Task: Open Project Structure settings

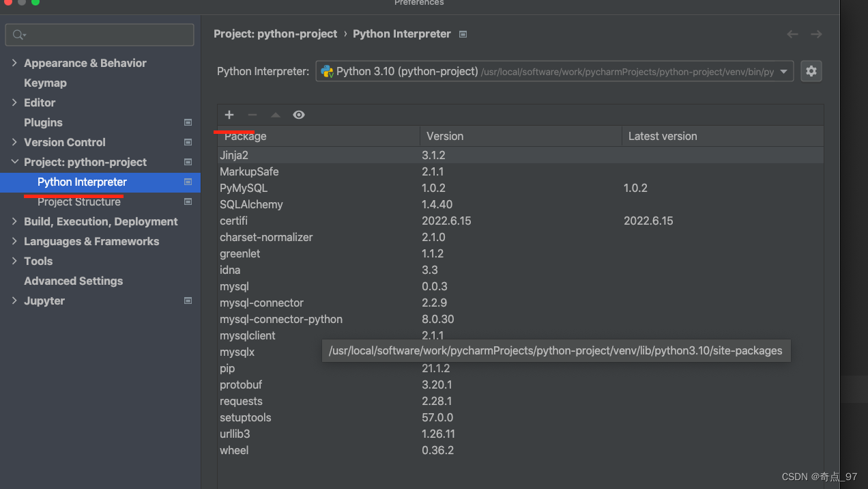Action: tap(79, 201)
